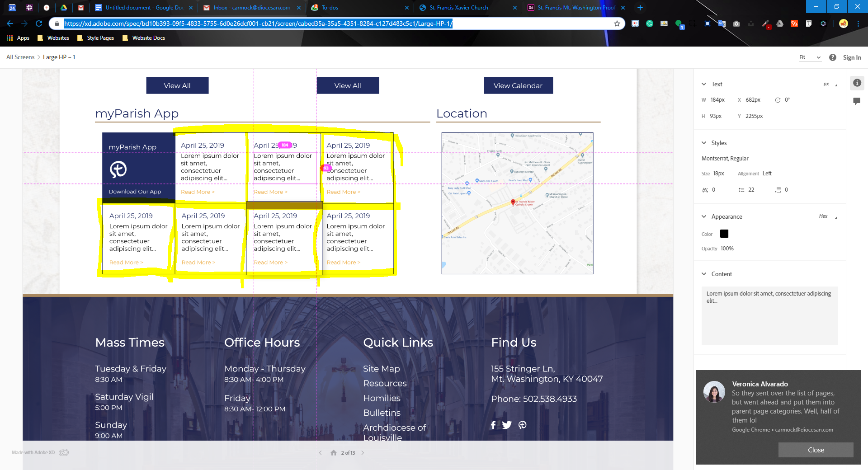868x470 pixels.
Task: Open the spec info panel icon
Action: pyautogui.click(x=857, y=83)
